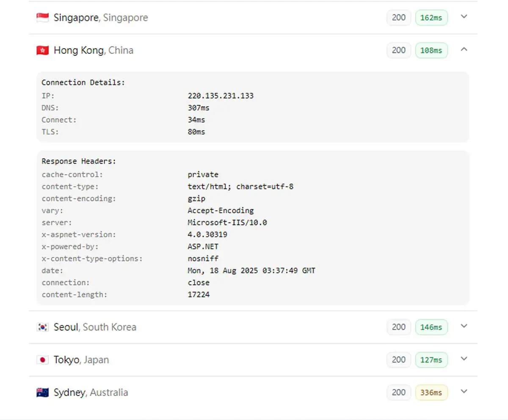Click the South Korea flag icon
508x420 pixels.
[42, 327]
